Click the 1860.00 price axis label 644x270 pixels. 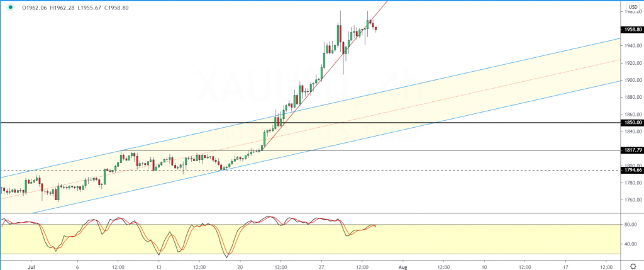(x=633, y=115)
